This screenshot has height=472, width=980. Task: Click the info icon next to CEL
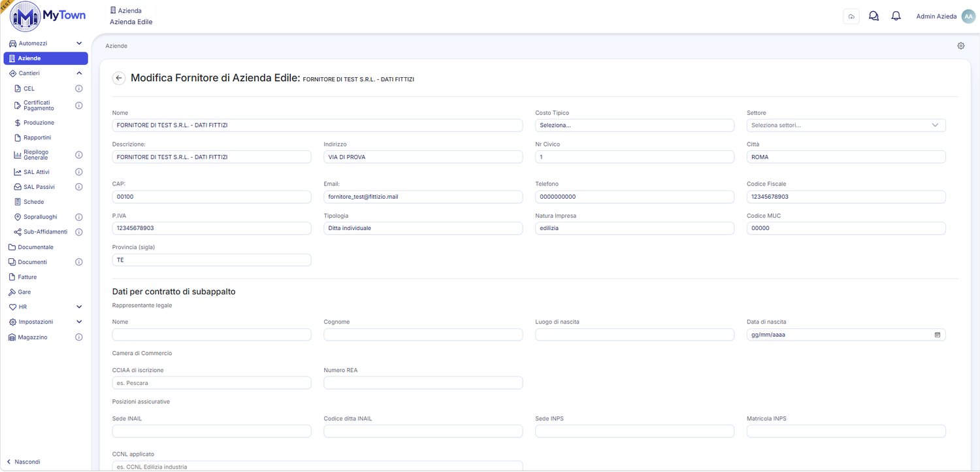[78, 88]
